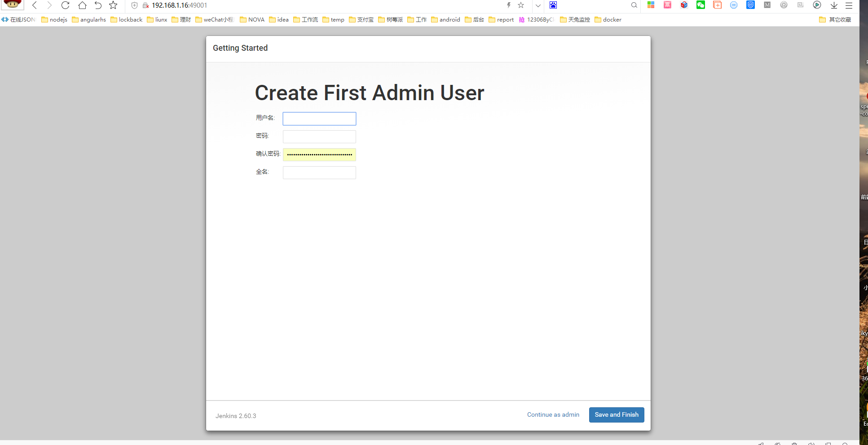868x445 pixels.
Task: Click the bookmark star beside refresh controls
Action: [x=113, y=5]
